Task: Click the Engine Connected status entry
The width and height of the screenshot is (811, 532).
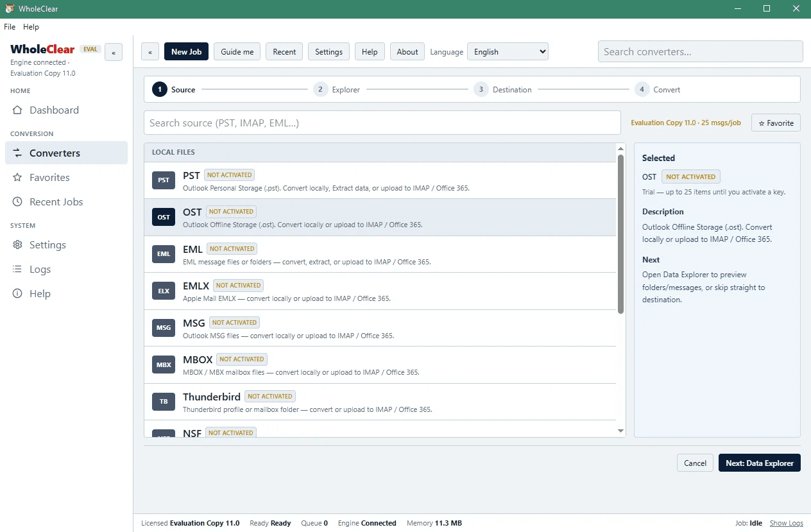Action: coord(367,523)
